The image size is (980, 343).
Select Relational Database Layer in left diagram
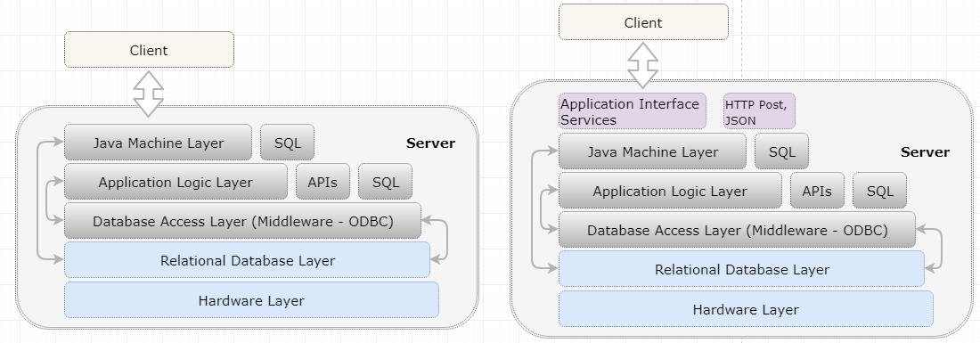(x=247, y=260)
